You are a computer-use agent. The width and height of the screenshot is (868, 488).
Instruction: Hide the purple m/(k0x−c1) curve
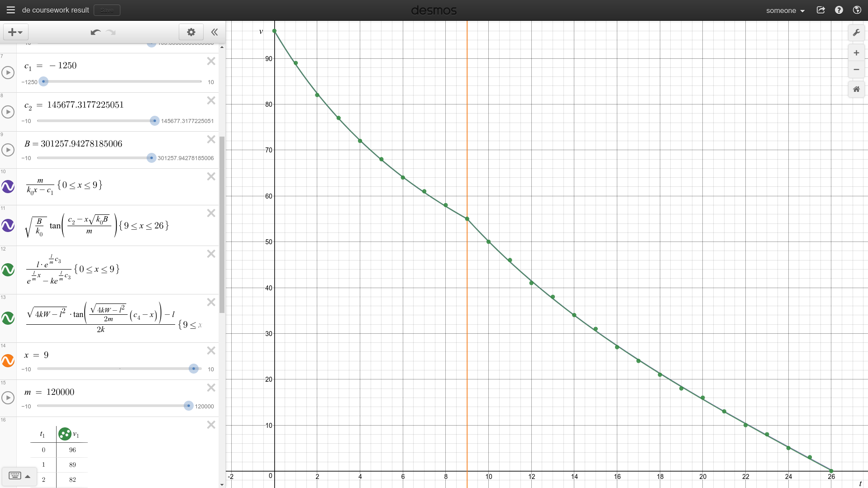click(8, 186)
